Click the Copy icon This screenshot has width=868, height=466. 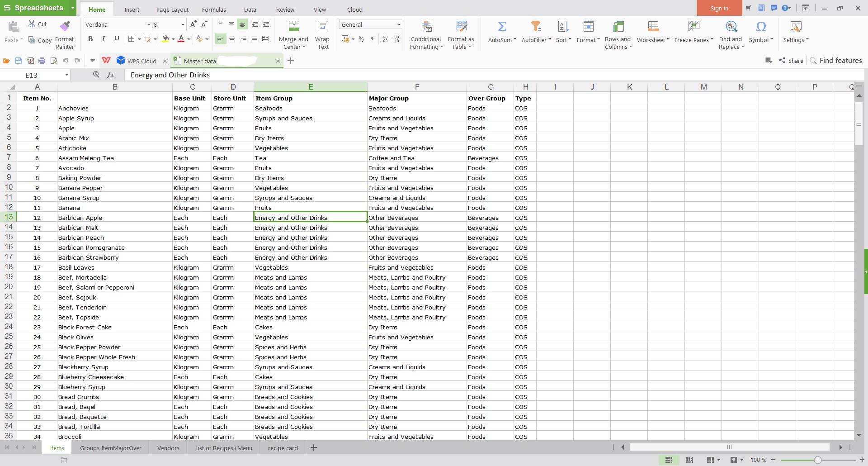[x=32, y=40]
